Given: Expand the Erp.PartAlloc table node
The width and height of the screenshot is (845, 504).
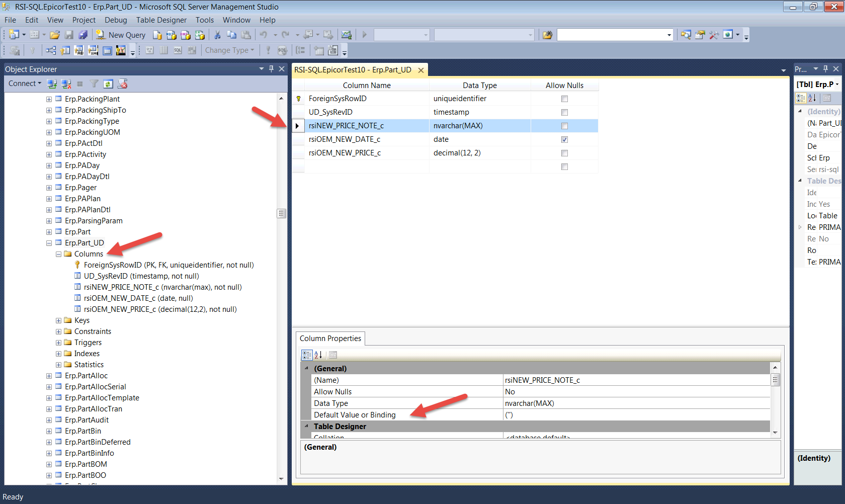Looking at the screenshot, I should [x=49, y=376].
